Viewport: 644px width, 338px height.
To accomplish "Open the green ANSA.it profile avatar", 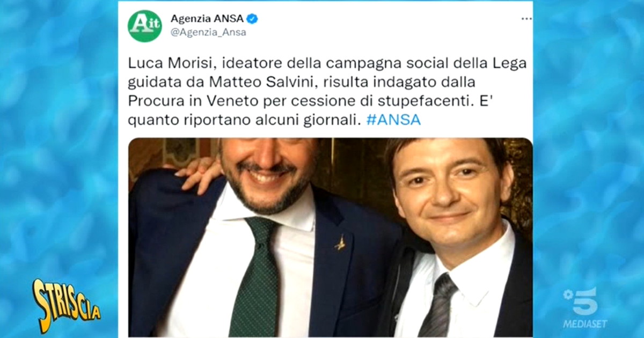I will pos(144,26).
